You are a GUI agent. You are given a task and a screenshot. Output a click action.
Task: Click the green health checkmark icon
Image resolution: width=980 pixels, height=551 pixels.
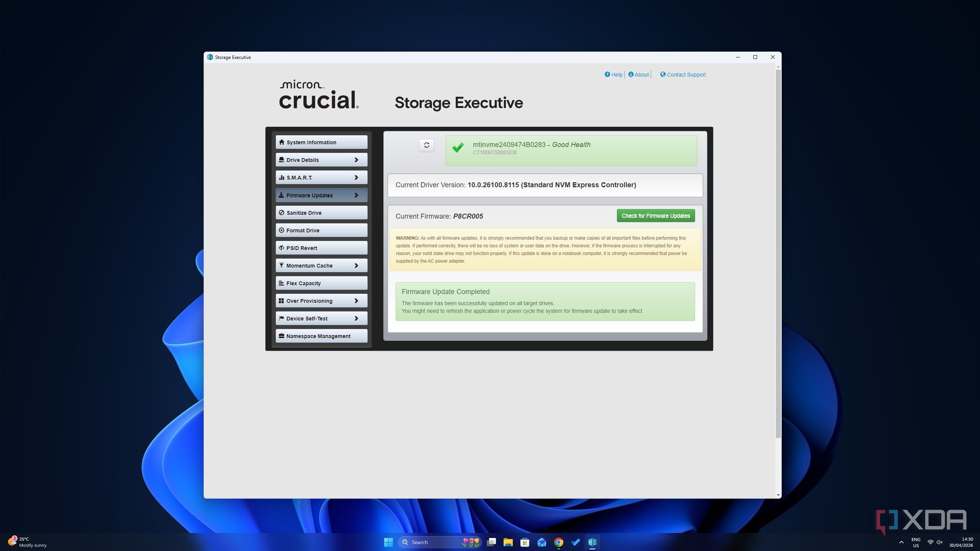[458, 147]
